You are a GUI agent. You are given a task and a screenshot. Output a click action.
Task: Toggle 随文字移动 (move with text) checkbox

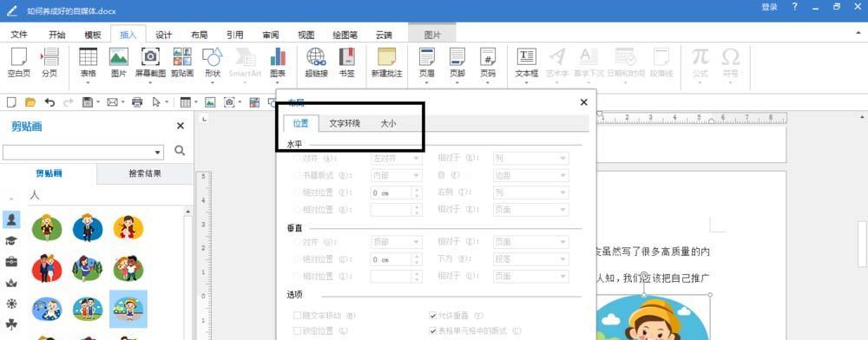(x=297, y=316)
